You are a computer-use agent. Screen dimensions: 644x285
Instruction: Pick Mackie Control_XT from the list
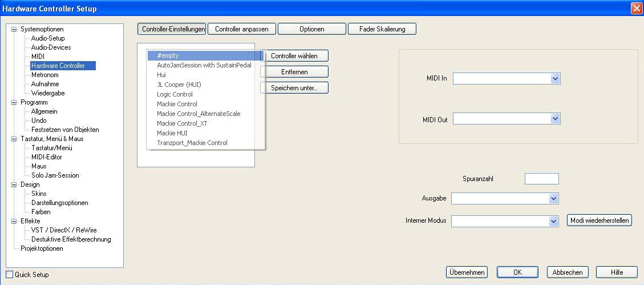pos(205,123)
